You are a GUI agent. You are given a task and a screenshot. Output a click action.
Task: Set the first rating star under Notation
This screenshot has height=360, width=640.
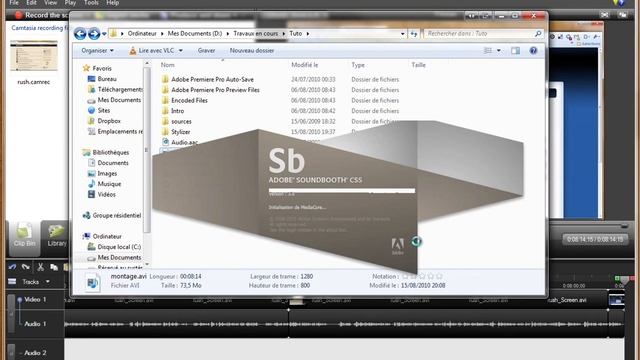[405, 276]
